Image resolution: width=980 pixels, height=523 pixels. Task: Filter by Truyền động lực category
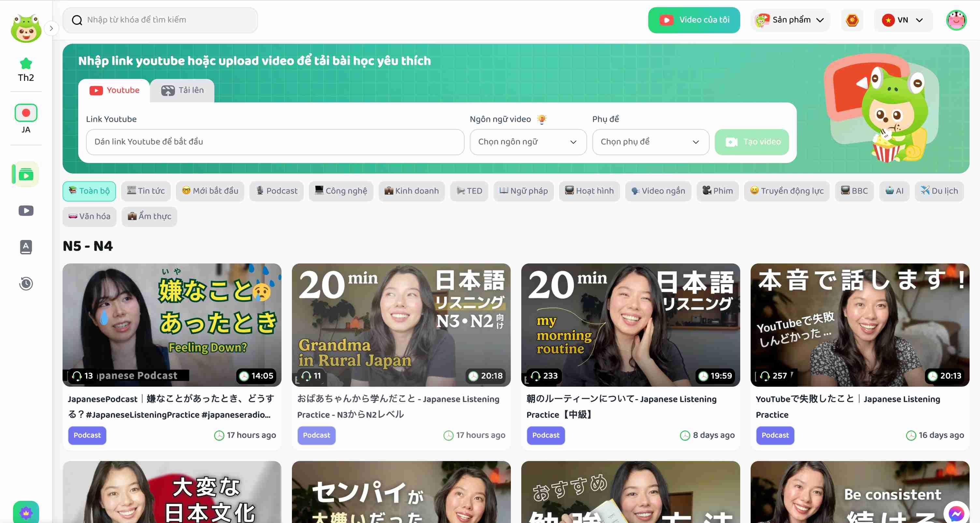[787, 191]
